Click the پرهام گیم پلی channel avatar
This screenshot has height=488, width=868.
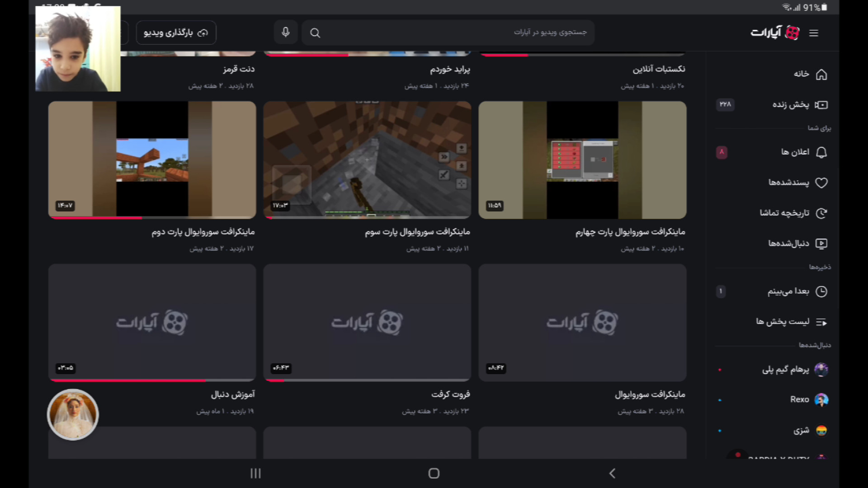pyautogui.click(x=821, y=370)
